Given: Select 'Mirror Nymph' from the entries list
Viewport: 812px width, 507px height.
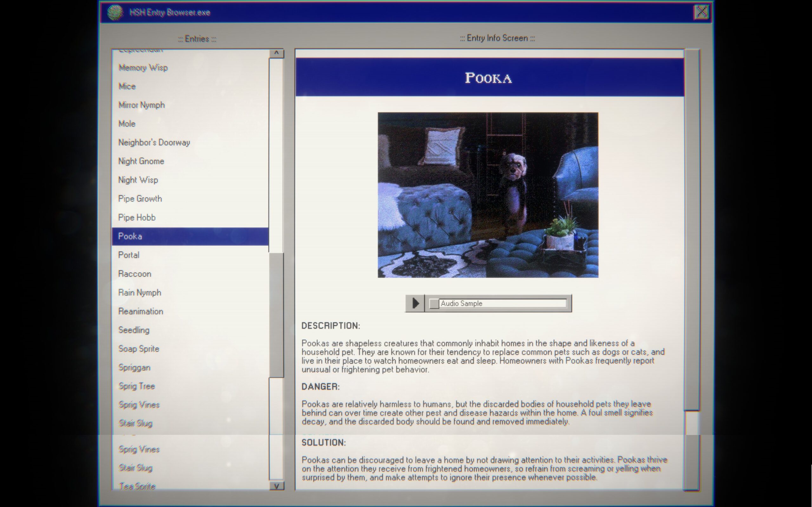Looking at the screenshot, I should point(141,105).
